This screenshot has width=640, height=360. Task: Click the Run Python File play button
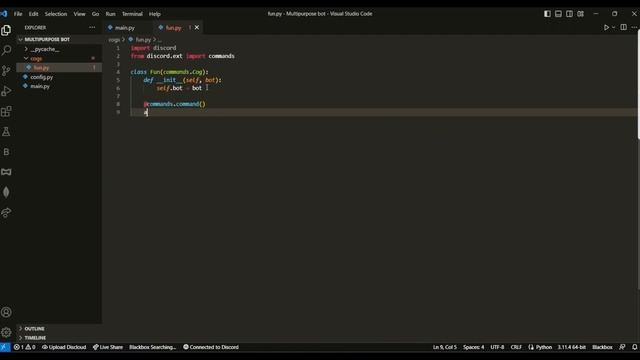click(606, 27)
